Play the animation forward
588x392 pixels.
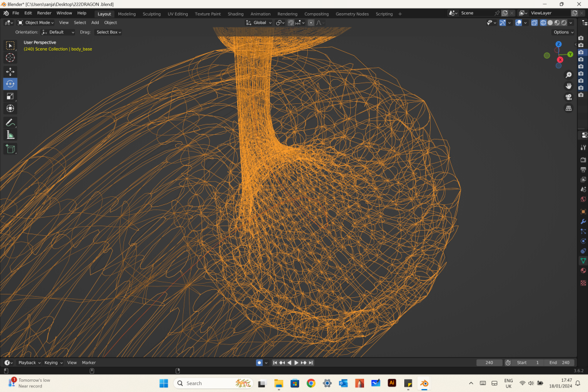tap(296, 363)
